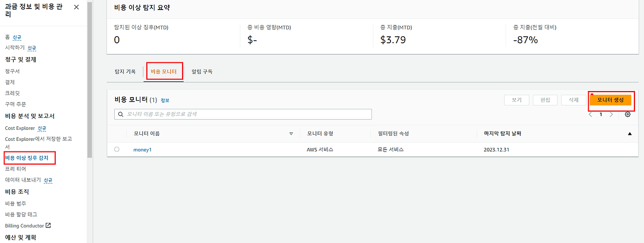This screenshot has height=243, width=644.
Task: Click the search magnifier icon
Action: pos(121,114)
